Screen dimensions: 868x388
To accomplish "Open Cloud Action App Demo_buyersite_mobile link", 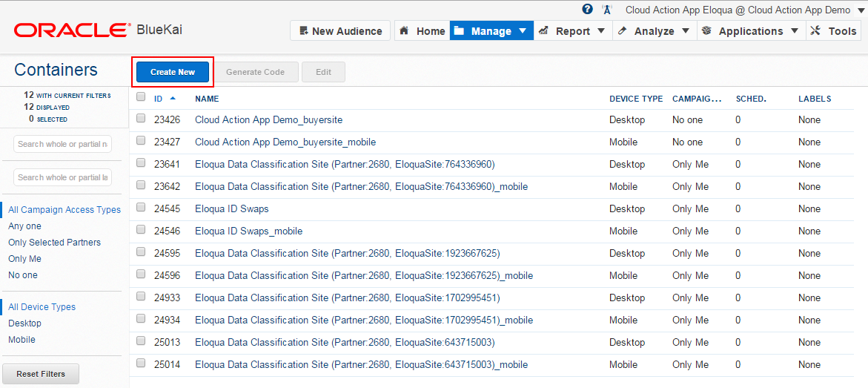I will pyautogui.click(x=285, y=142).
